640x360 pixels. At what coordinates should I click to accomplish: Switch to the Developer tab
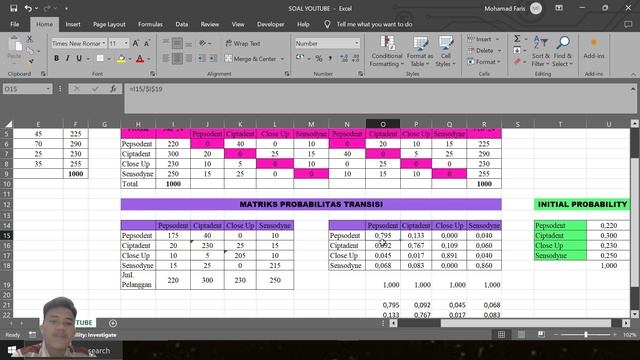271,24
